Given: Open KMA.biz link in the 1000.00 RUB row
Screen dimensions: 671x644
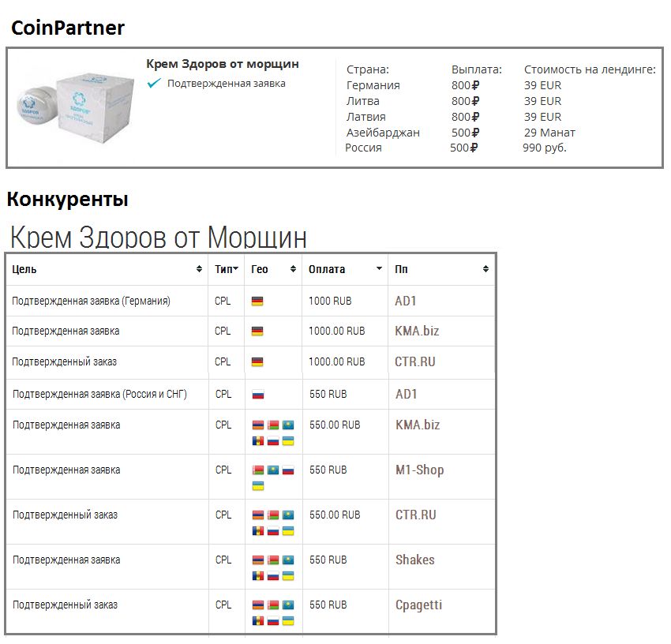Looking at the screenshot, I should pyautogui.click(x=417, y=331).
